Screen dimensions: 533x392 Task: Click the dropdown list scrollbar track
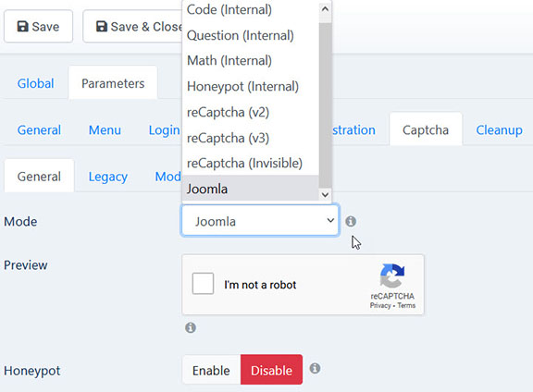click(325, 102)
